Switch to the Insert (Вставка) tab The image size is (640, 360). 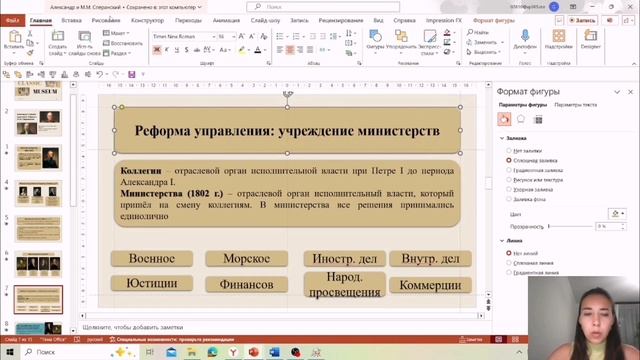click(x=71, y=20)
